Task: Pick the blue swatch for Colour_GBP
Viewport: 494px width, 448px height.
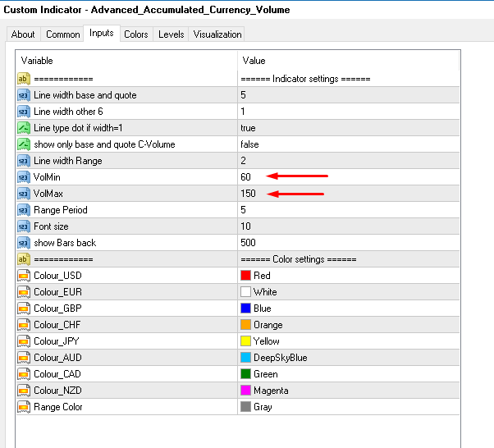Action: coord(245,309)
